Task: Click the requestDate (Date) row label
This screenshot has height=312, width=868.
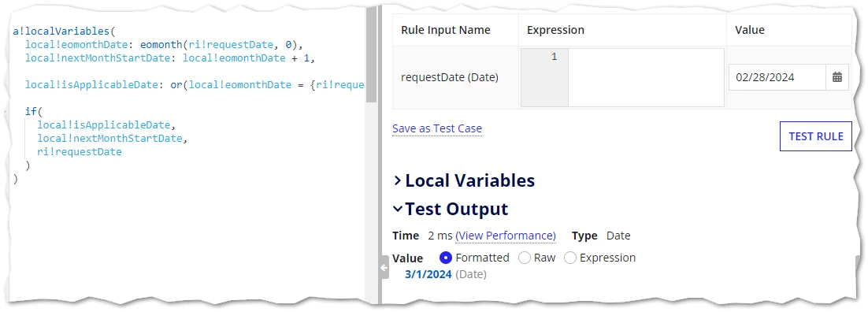Action: [450, 77]
